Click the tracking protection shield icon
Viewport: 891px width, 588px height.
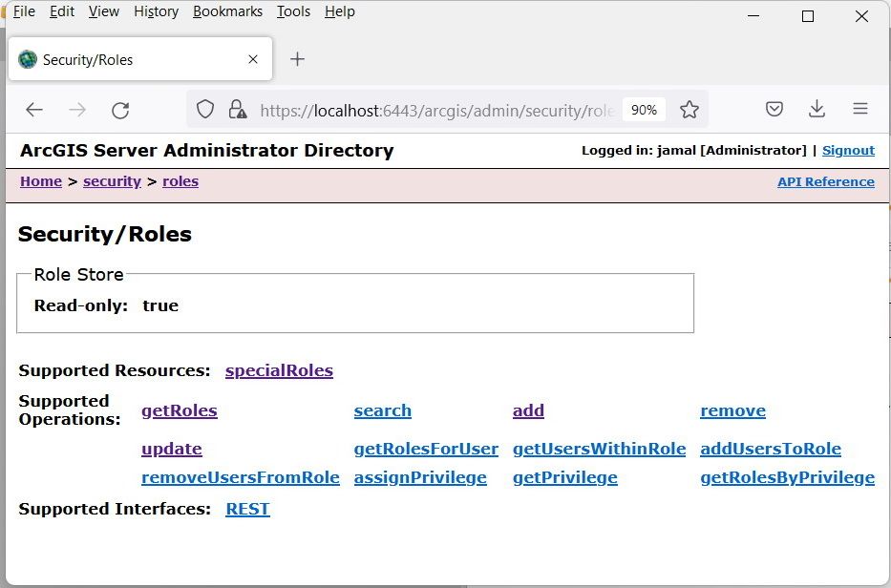[205, 110]
